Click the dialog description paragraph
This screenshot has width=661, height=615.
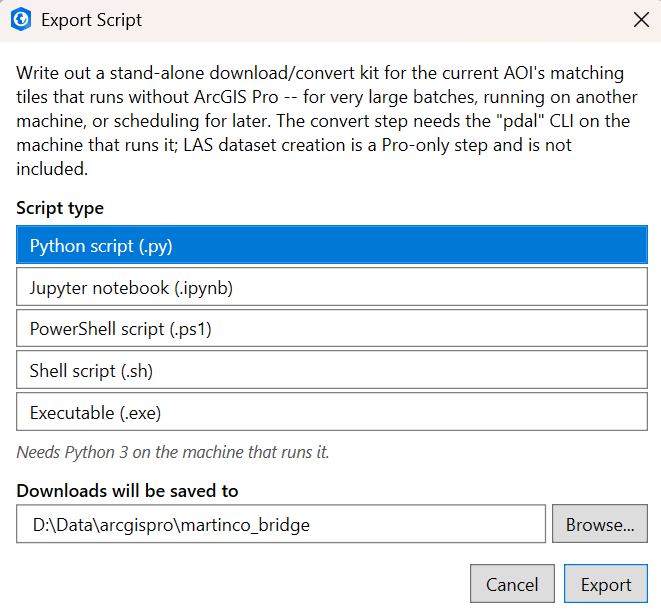pyautogui.click(x=327, y=121)
